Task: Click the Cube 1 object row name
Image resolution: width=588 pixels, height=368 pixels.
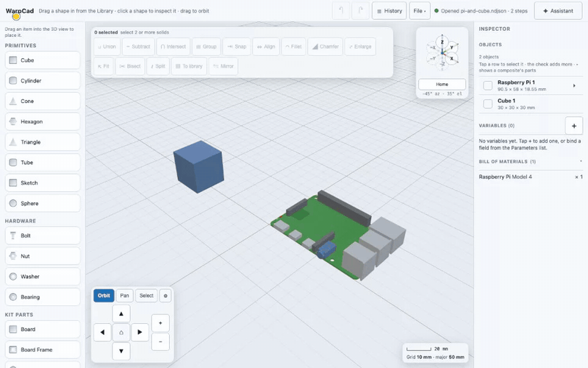Action: coord(506,101)
